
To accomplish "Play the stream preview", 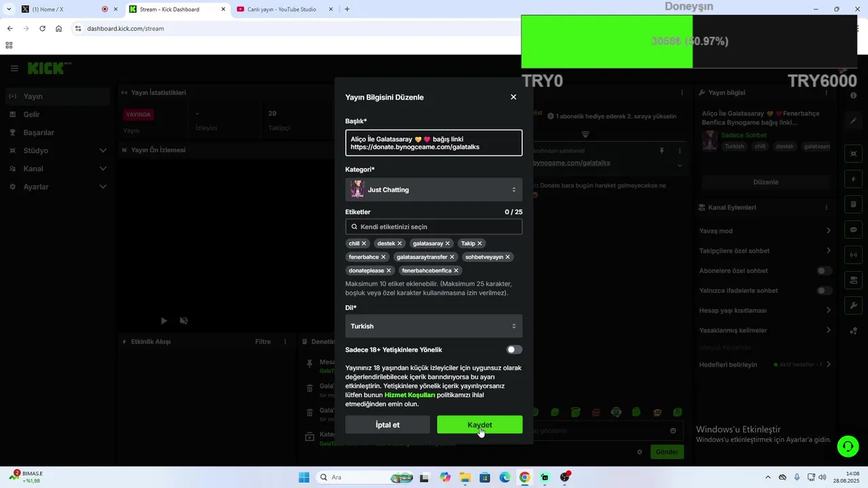I will (x=163, y=321).
